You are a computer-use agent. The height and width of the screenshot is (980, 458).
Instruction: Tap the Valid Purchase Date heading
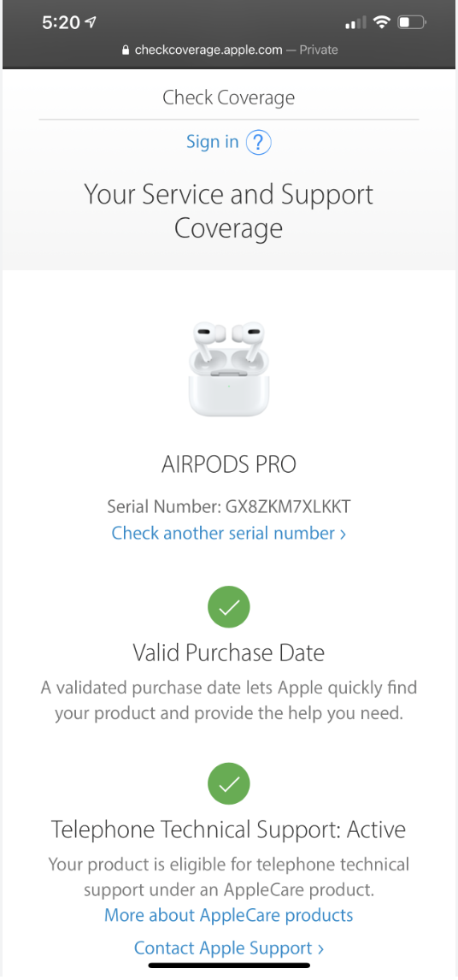coord(229,653)
